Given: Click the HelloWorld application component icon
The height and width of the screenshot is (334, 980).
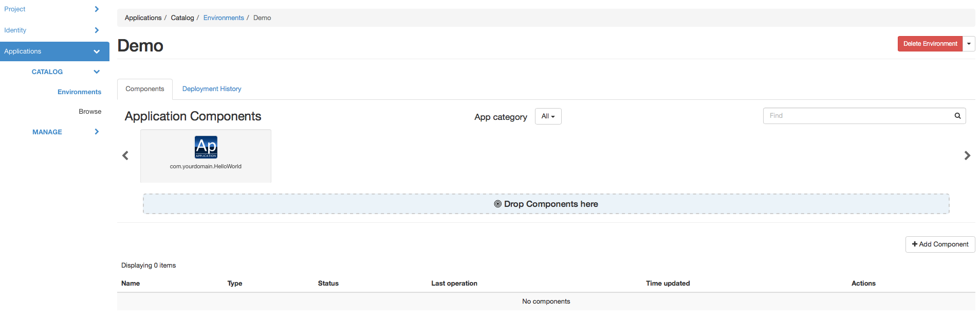Looking at the screenshot, I should (206, 147).
